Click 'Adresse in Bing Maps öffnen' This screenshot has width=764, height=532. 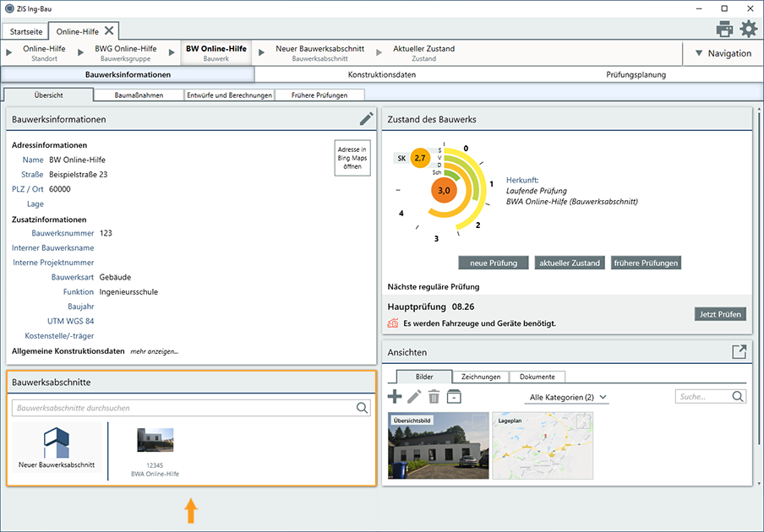(x=352, y=158)
